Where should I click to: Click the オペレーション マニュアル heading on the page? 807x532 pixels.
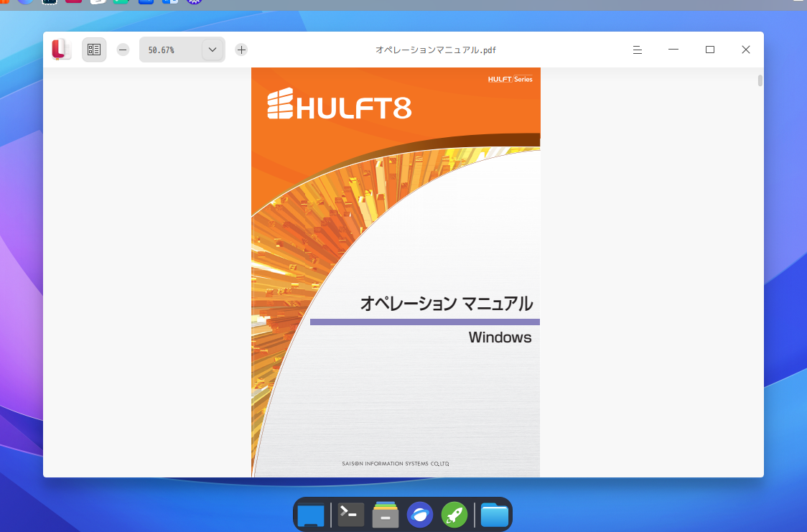[x=446, y=304]
